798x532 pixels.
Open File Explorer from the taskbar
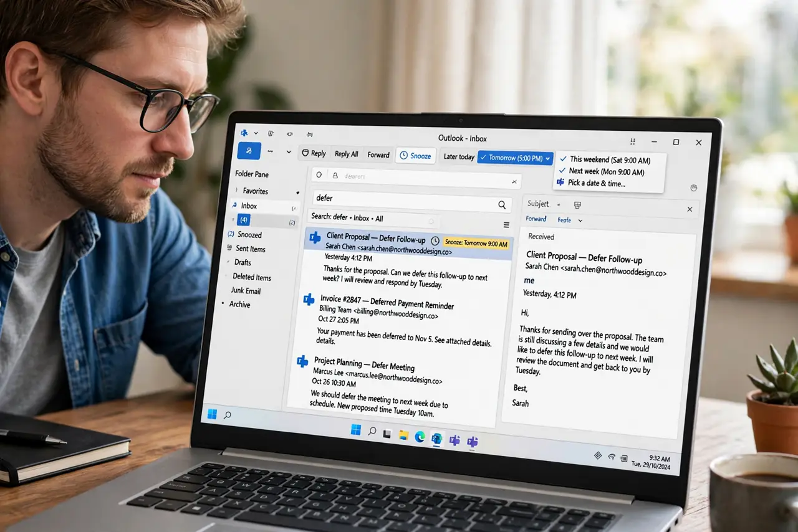[403, 434]
